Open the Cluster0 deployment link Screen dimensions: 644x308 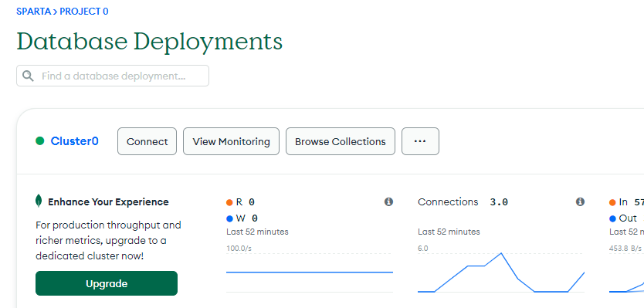(74, 141)
